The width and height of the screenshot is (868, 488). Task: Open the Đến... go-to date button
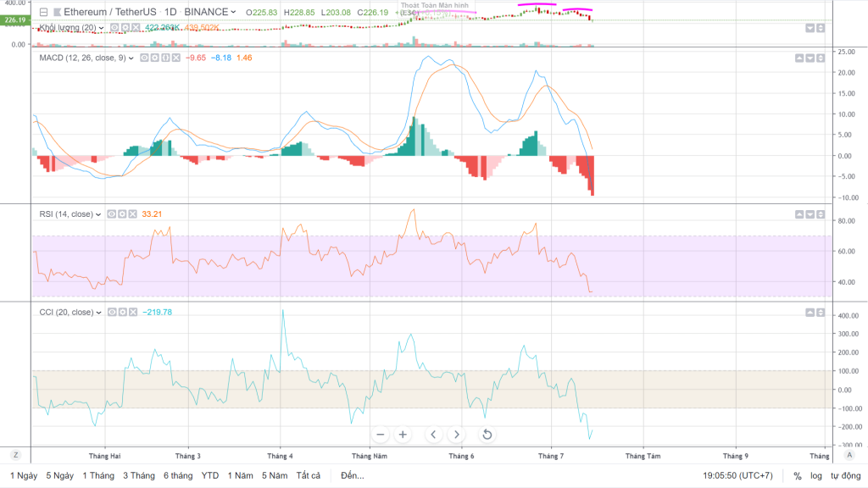353,476
